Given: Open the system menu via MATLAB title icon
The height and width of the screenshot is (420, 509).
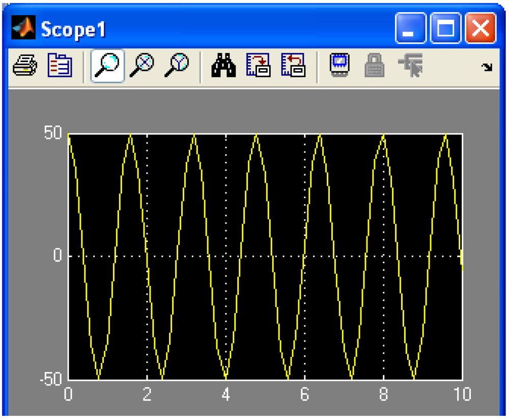Looking at the screenshot, I should coord(23,29).
